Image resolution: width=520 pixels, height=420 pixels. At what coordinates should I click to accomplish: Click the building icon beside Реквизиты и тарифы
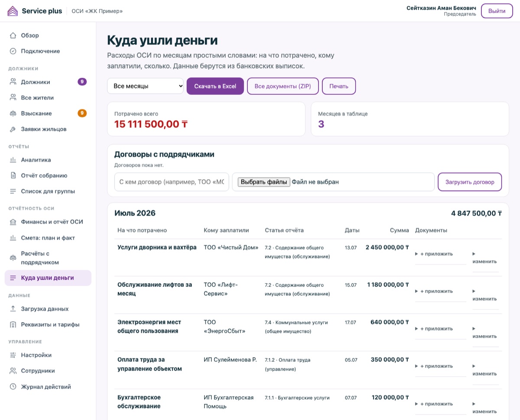13,325
